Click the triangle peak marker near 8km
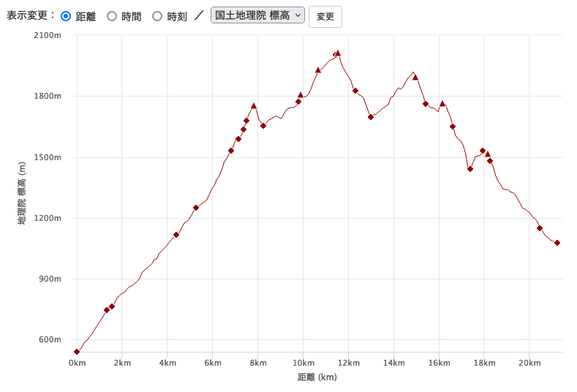Viewport: 577px width, 392px height. click(x=254, y=106)
